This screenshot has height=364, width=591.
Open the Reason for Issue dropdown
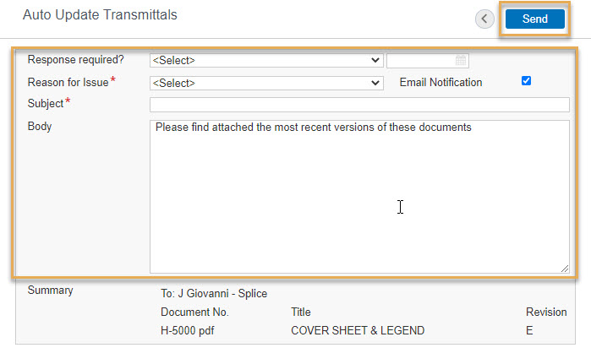coord(266,83)
